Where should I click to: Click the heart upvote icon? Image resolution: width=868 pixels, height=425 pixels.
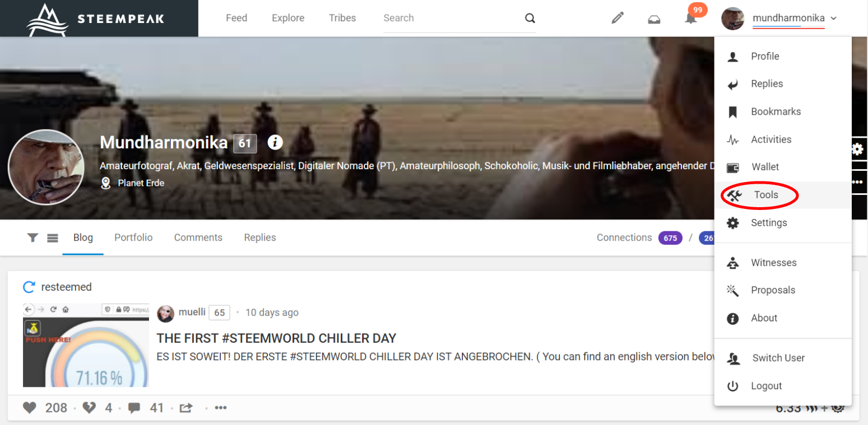pyautogui.click(x=30, y=408)
